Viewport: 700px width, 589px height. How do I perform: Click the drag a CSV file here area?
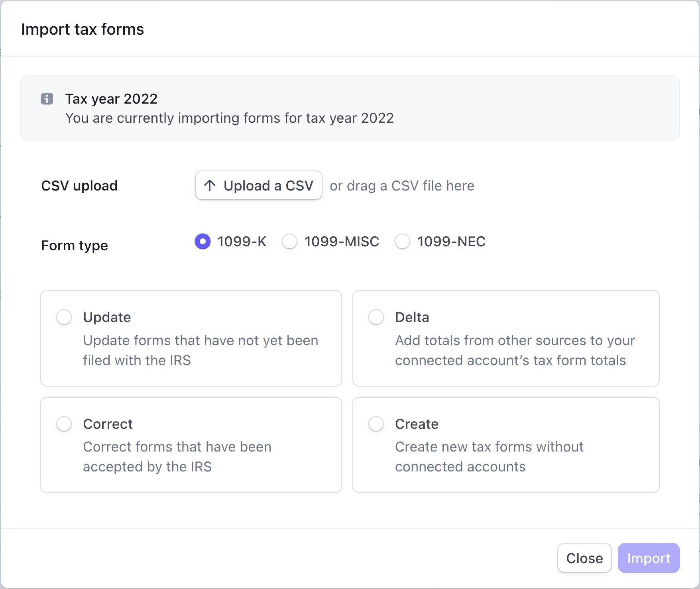coord(401,185)
